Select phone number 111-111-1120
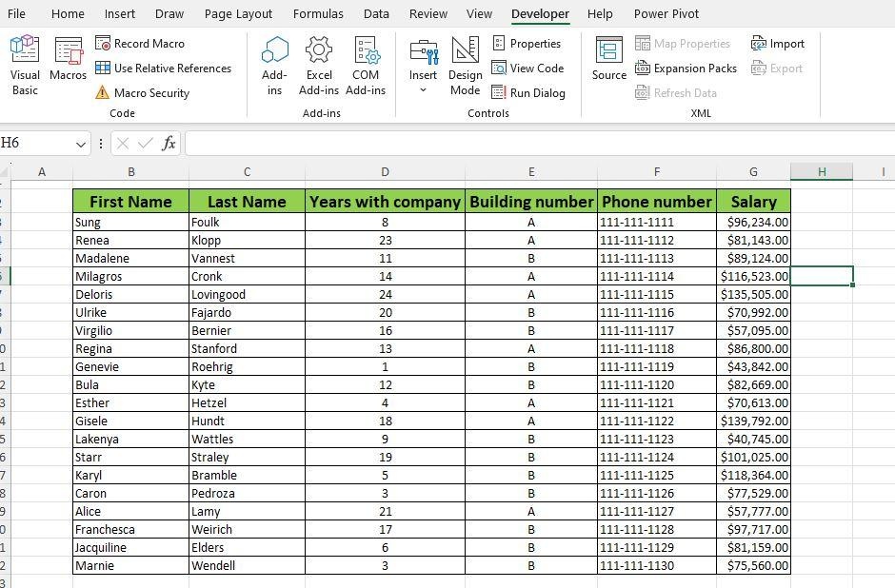The width and height of the screenshot is (895, 588). click(657, 385)
